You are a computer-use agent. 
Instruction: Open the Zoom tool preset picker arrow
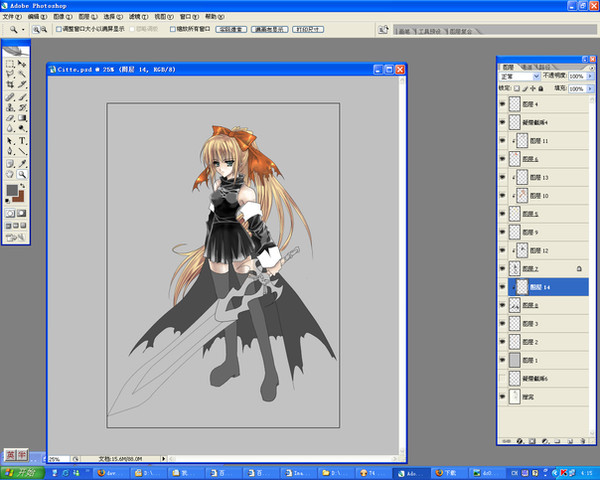pyautogui.click(x=23, y=29)
